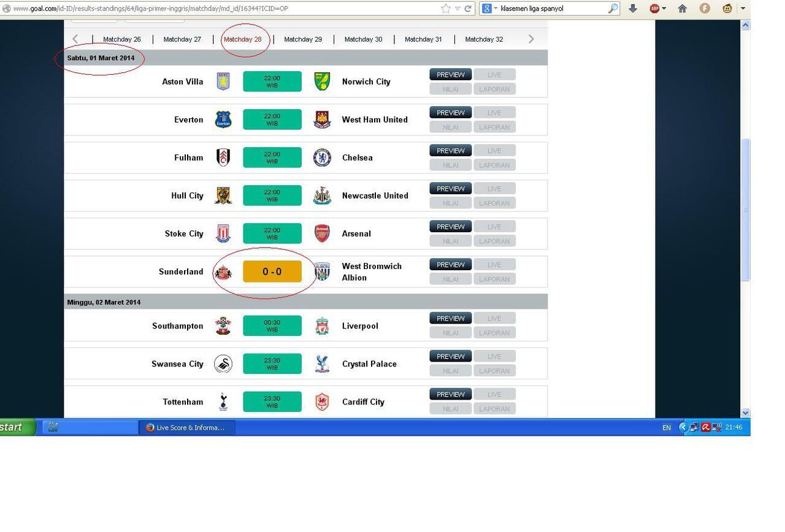This screenshot has height=532, width=785.
Task: Click the Liverpool club crest
Action: click(322, 326)
